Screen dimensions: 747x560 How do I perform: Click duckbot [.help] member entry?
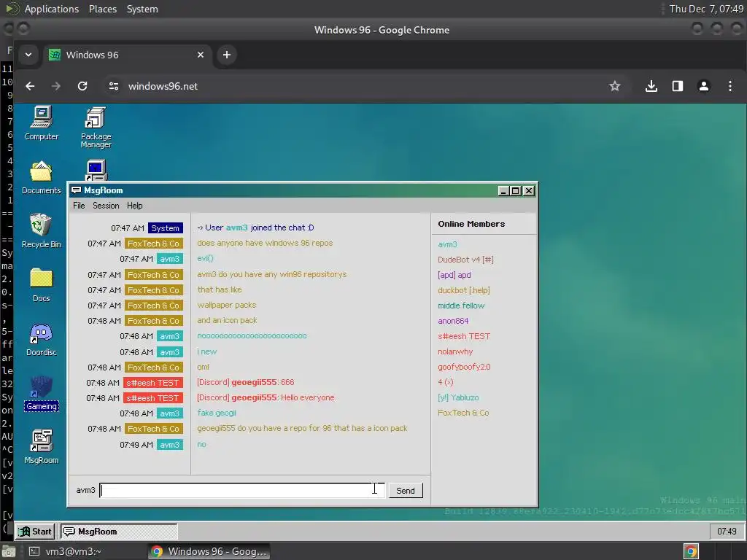pyautogui.click(x=463, y=290)
